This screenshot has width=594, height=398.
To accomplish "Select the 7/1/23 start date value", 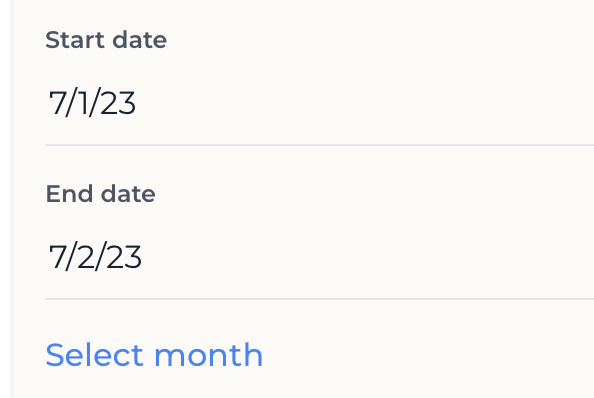I will (x=92, y=103).
